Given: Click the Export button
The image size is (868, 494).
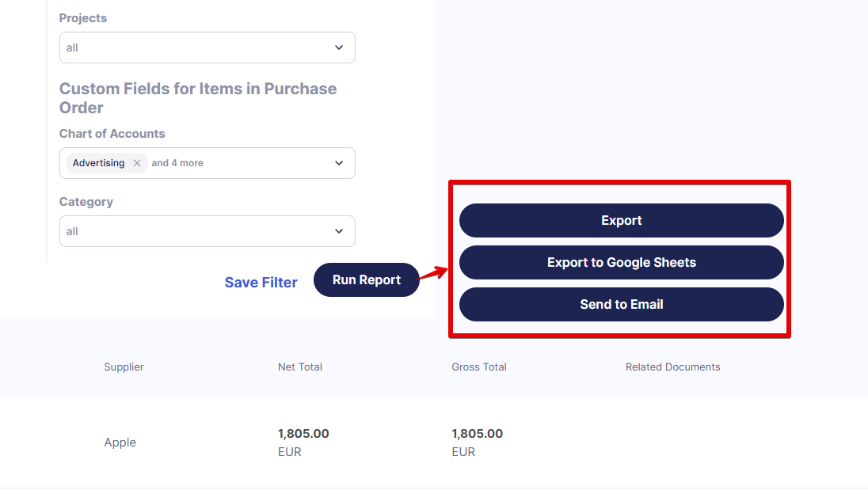Looking at the screenshot, I should click(x=621, y=220).
